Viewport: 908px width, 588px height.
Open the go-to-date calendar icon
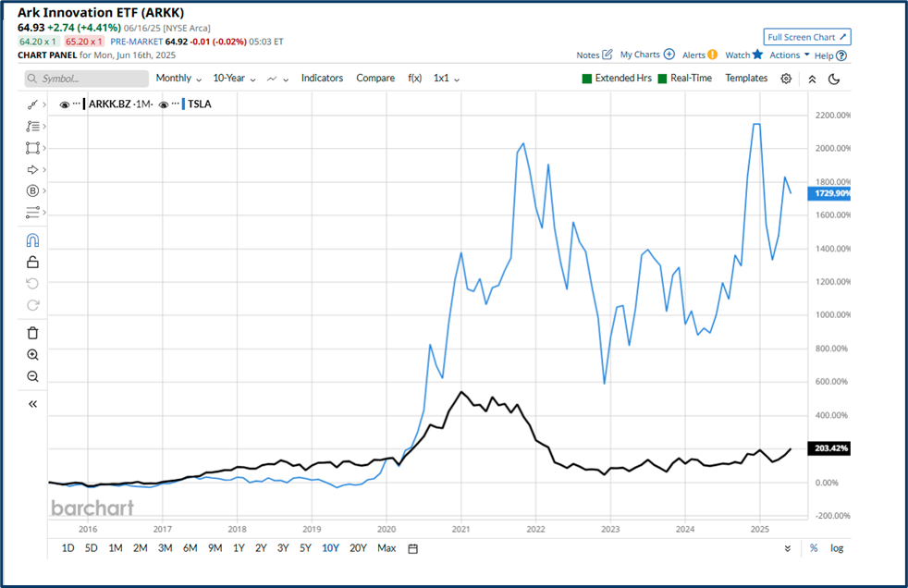(411, 547)
